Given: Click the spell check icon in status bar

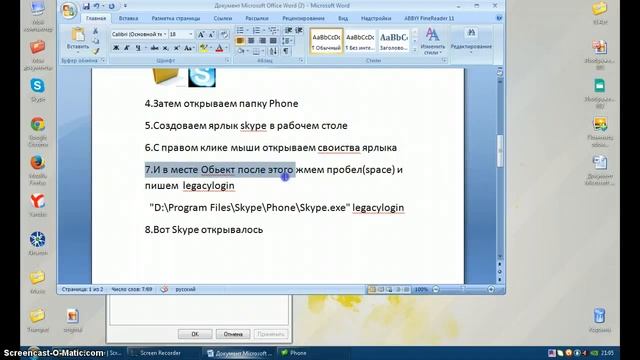Looking at the screenshot, I should [164, 289].
